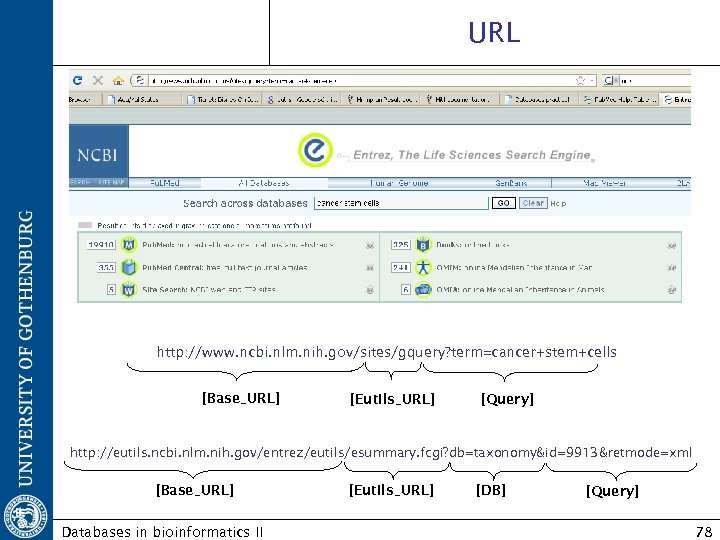Select the Map Viewer navigation tab
The image size is (720, 540).
[x=604, y=183]
